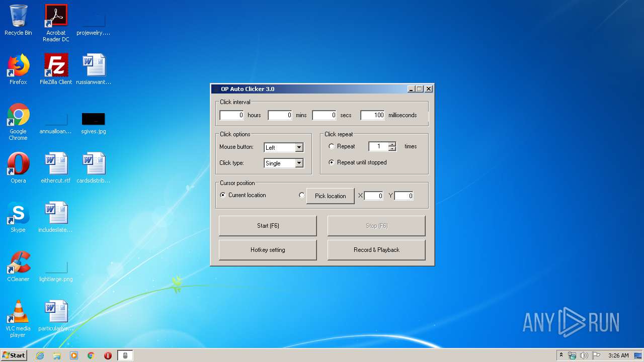Focus the repeat times number field

pyautogui.click(x=378, y=146)
